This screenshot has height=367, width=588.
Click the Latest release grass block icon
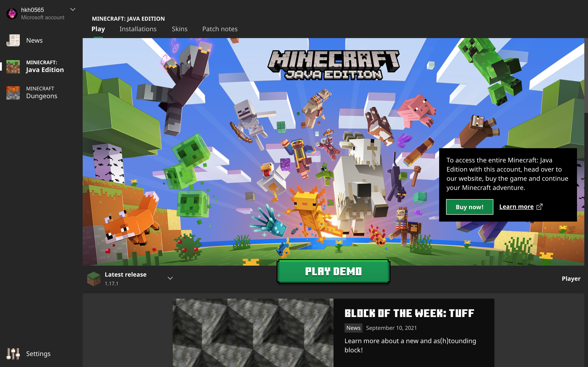pyautogui.click(x=94, y=278)
